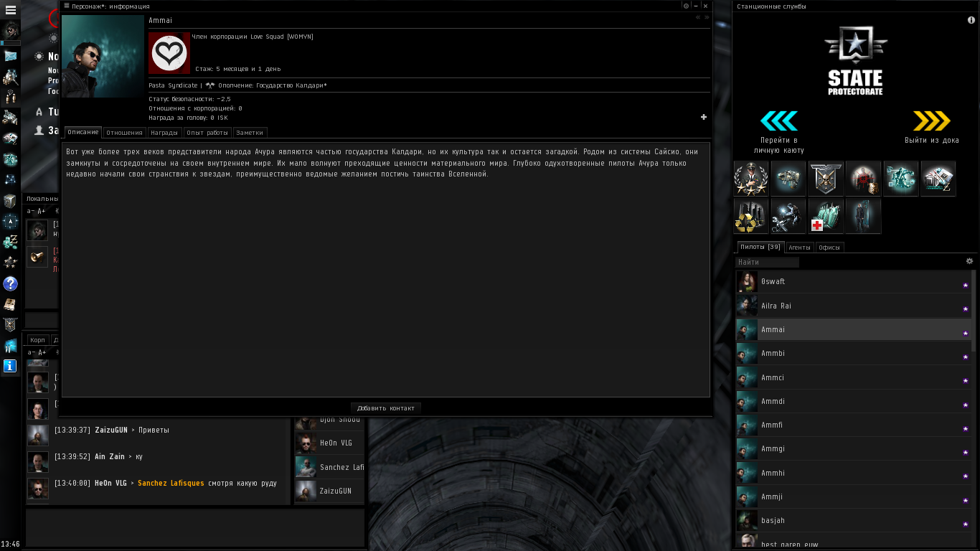Select pilot Ammhi in list
The width and height of the screenshot is (980, 551).
pyautogui.click(x=853, y=473)
